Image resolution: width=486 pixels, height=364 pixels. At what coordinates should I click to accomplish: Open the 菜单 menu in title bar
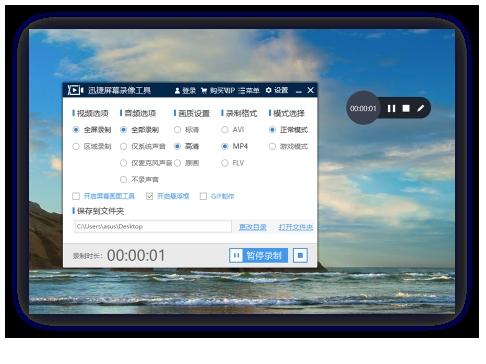coord(249,91)
